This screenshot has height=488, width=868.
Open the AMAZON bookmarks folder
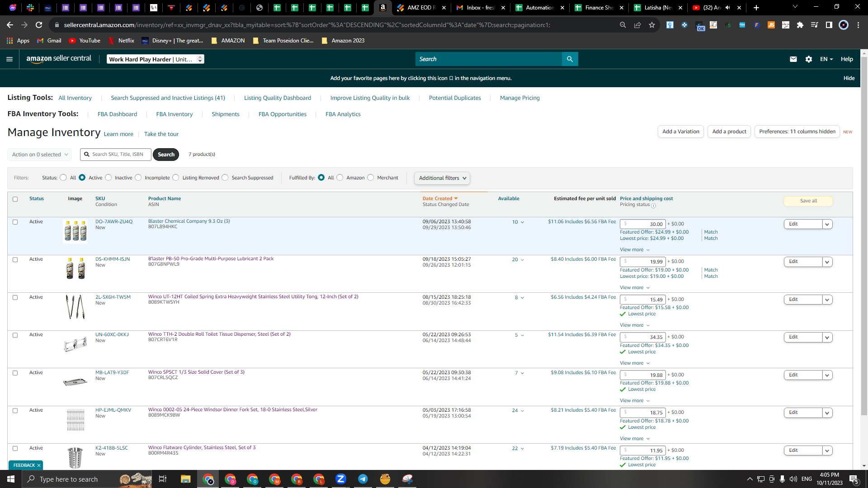tap(228, 41)
